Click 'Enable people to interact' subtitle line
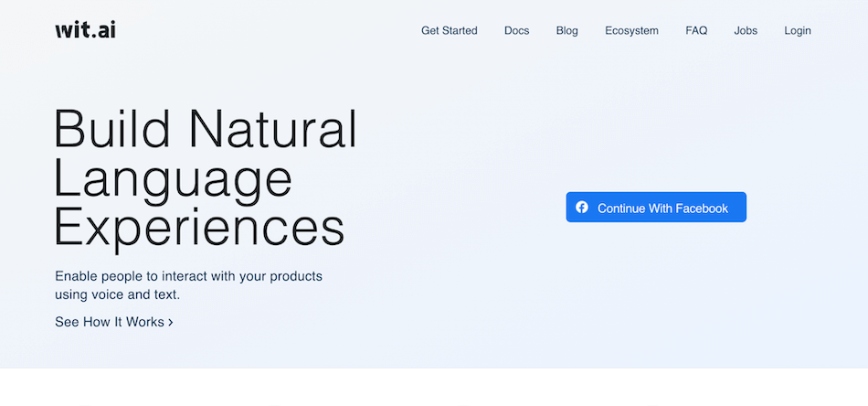Screen dimensions: 868x406 click(x=188, y=276)
